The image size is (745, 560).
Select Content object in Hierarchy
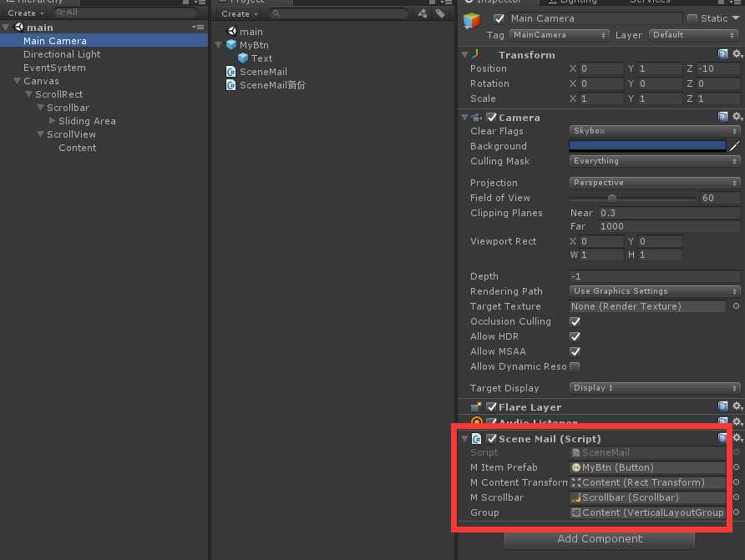(x=78, y=148)
